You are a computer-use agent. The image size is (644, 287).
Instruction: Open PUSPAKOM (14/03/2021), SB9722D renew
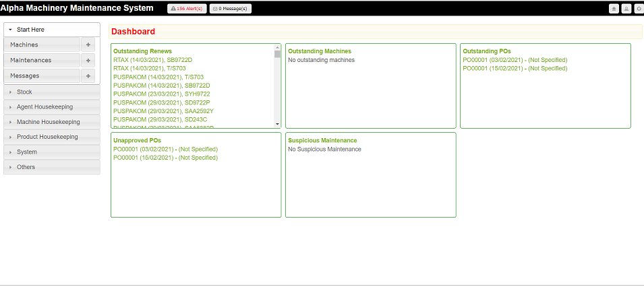[x=162, y=86]
